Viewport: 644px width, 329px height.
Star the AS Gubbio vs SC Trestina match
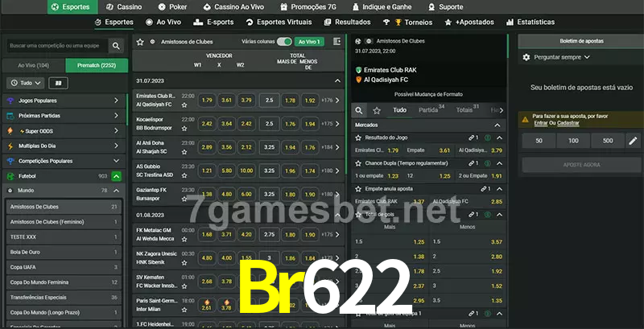click(x=184, y=175)
